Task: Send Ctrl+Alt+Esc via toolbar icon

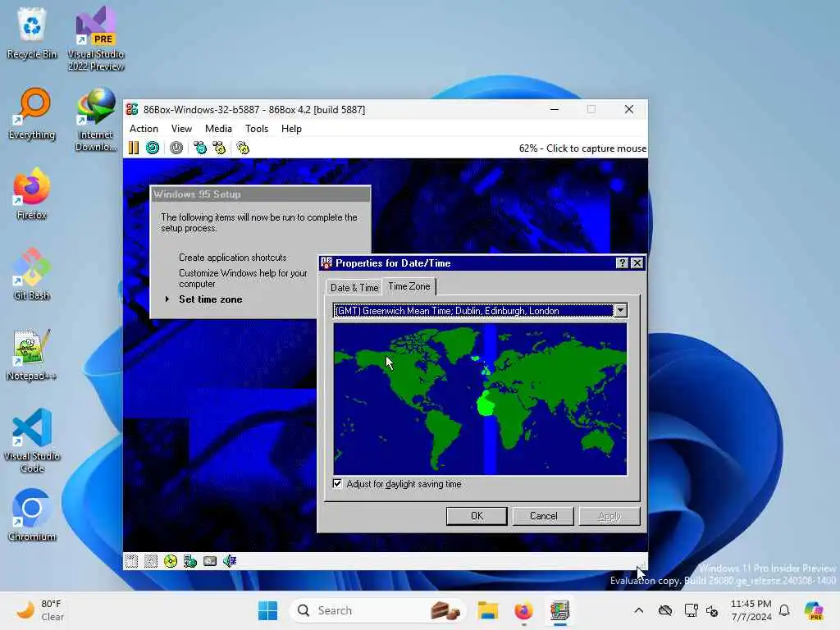Action: coord(219,148)
